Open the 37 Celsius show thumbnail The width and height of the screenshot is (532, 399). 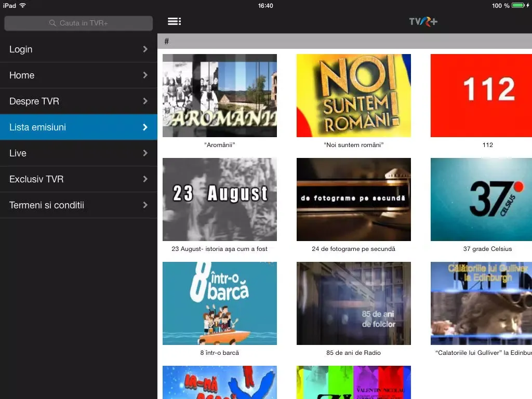[481, 199]
